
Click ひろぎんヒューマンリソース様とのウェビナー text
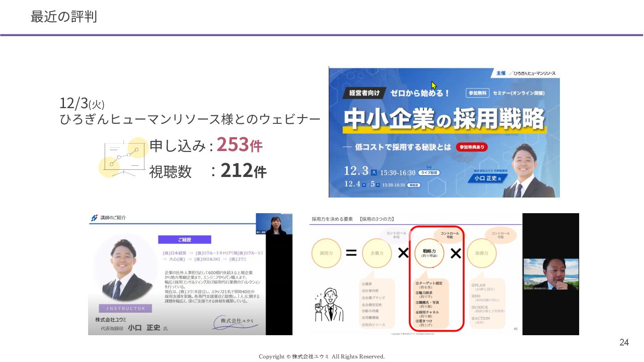[190, 119]
